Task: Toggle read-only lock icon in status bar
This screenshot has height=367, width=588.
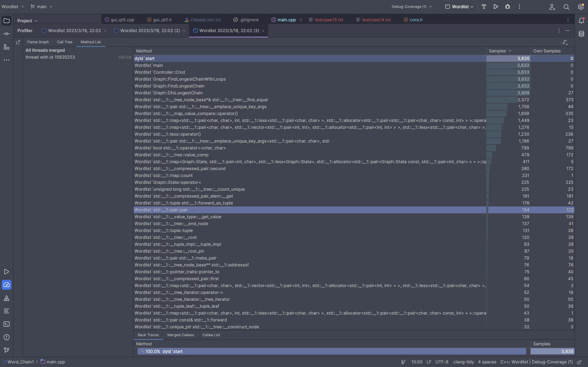Action: (579, 362)
